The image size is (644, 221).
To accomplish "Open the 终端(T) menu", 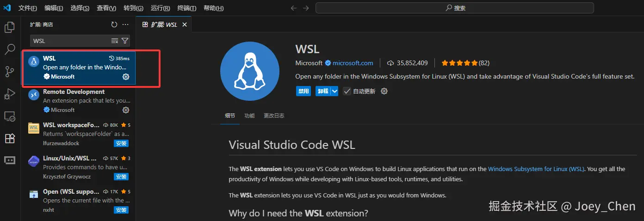I will [187, 8].
